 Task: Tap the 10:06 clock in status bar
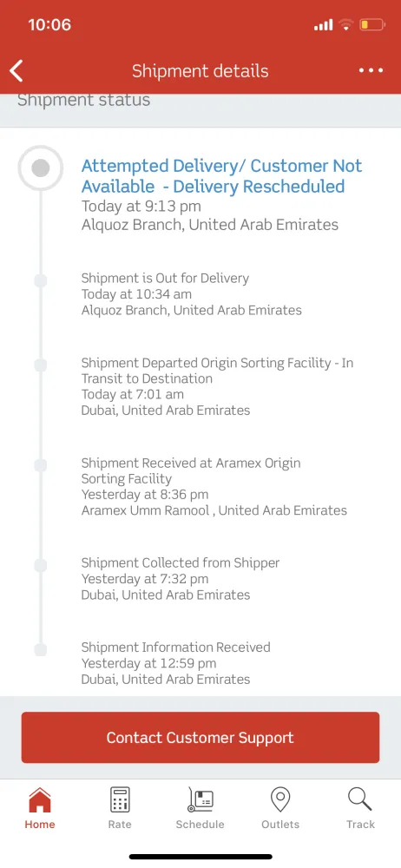[x=49, y=25]
